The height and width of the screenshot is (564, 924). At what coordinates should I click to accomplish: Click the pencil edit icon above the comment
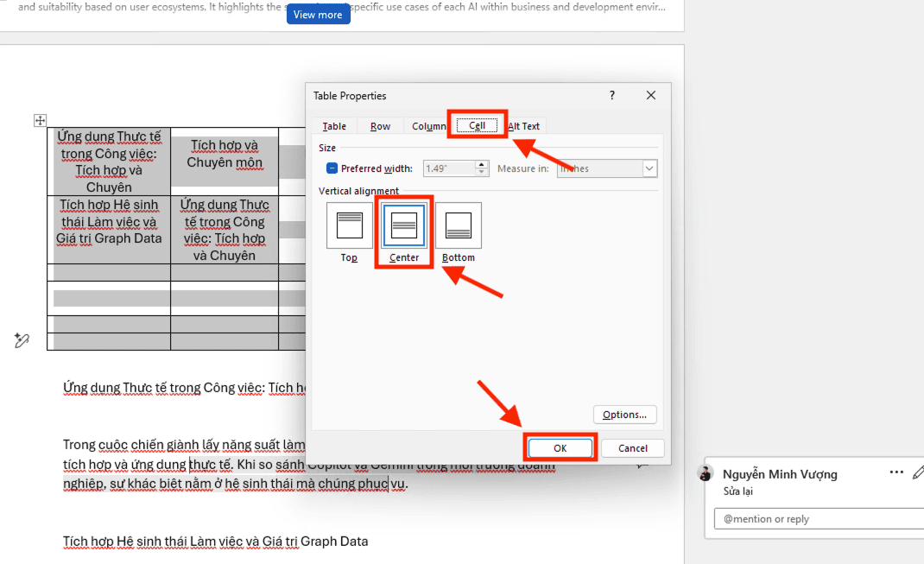click(x=917, y=472)
